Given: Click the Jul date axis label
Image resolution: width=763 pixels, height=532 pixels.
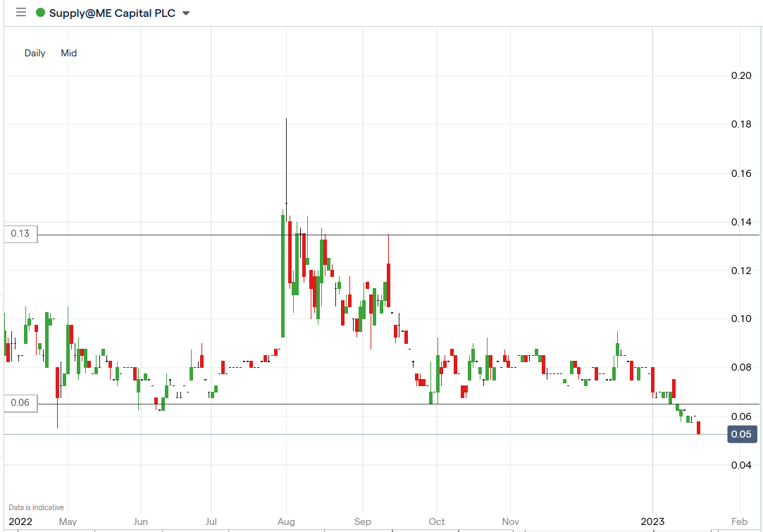Looking at the screenshot, I should pyautogui.click(x=211, y=521).
